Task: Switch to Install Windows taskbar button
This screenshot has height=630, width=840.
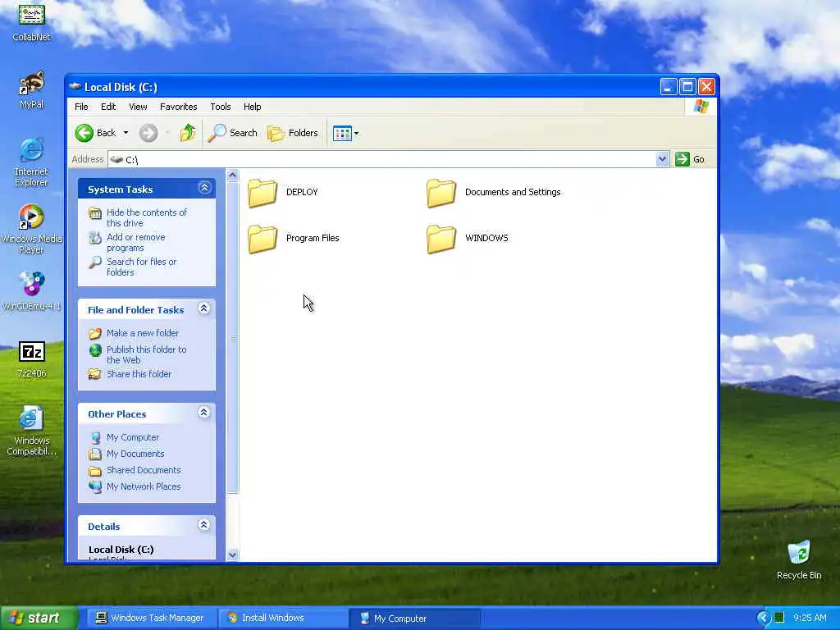Action: click(x=281, y=619)
